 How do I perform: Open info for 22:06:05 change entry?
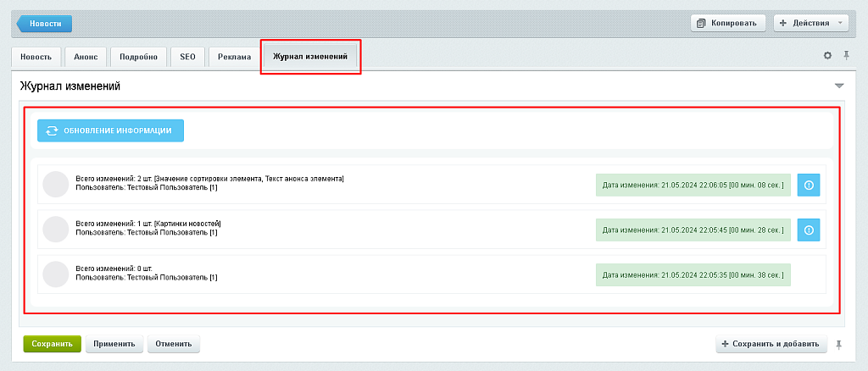click(809, 185)
